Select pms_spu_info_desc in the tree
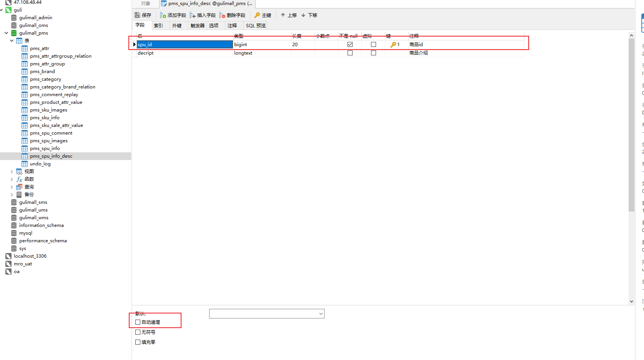Image resolution: width=644 pixels, height=360 pixels. click(x=51, y=156)
